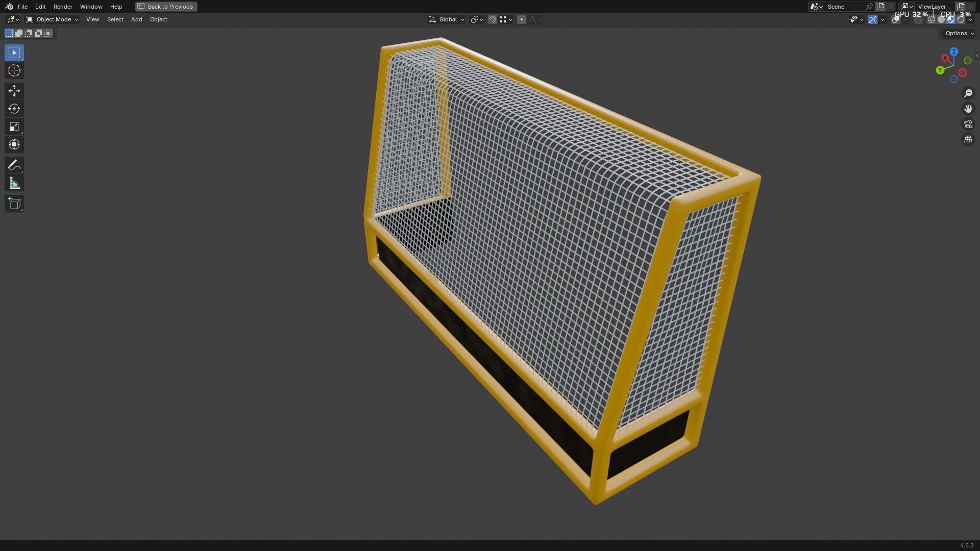Expand gizmo options dropdown arrow
Viewport: 980px width, 551px height.
point(883,19)
